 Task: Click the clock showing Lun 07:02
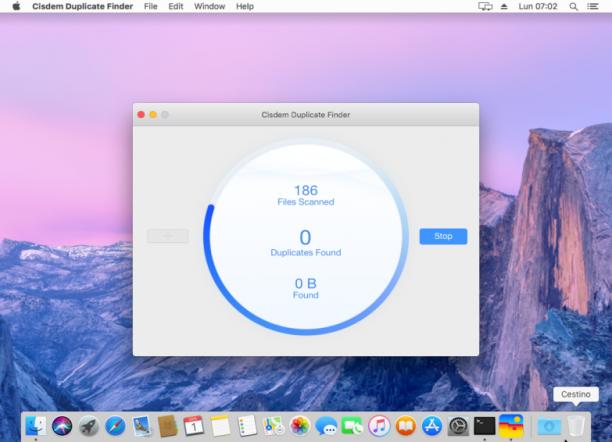pos(537,6)
